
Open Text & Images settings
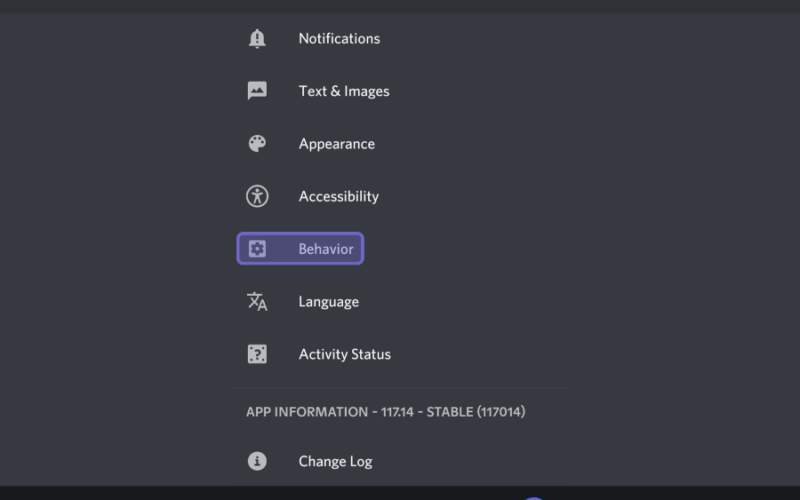click(x=400, y=91)
